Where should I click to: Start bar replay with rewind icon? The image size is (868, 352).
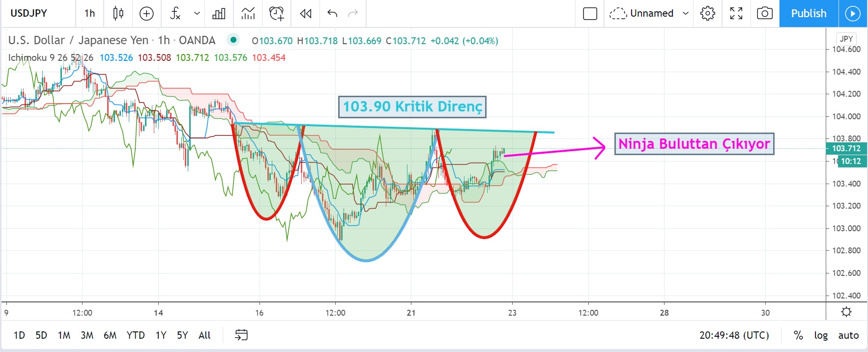pyautogui.click(x=306, y=13)
